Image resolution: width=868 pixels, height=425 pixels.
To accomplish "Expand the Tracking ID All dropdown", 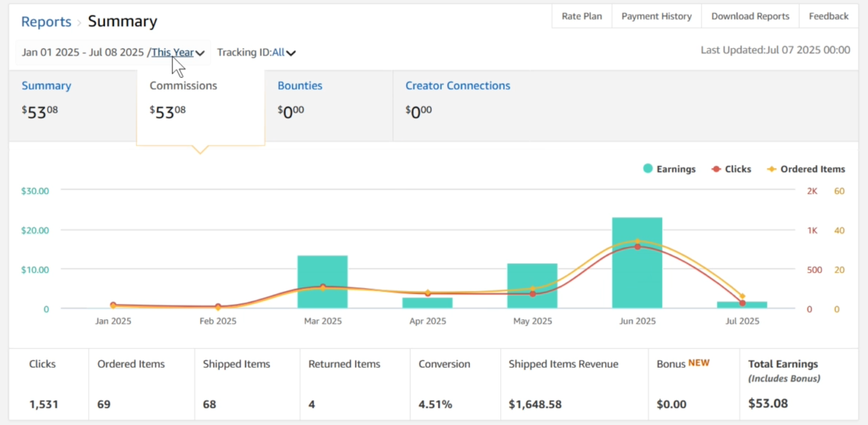I will [256, 52].
